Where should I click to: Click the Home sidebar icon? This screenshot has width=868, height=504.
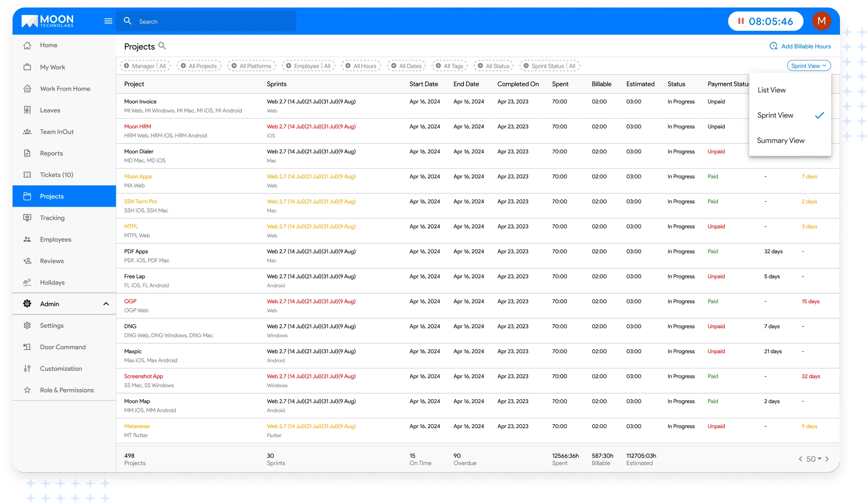tap(27, 45)
